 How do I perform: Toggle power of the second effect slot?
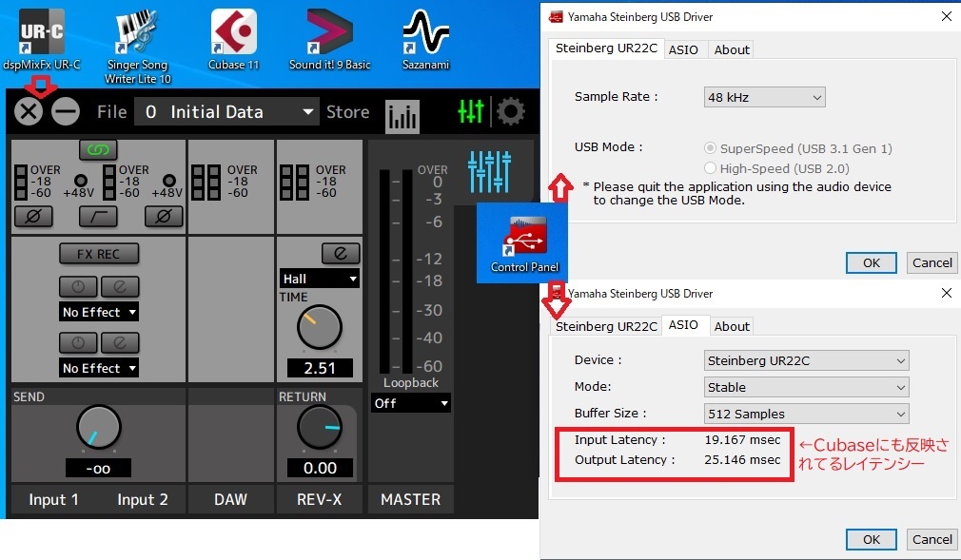78,342
